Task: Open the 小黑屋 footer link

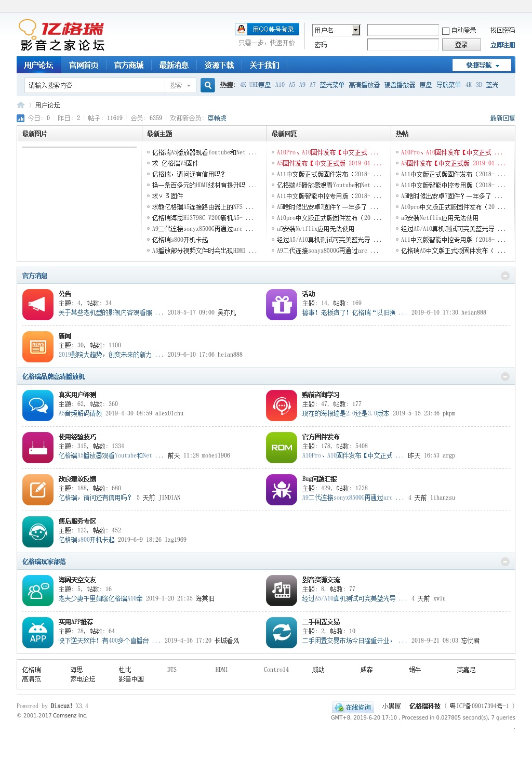Action: (391, 706)
